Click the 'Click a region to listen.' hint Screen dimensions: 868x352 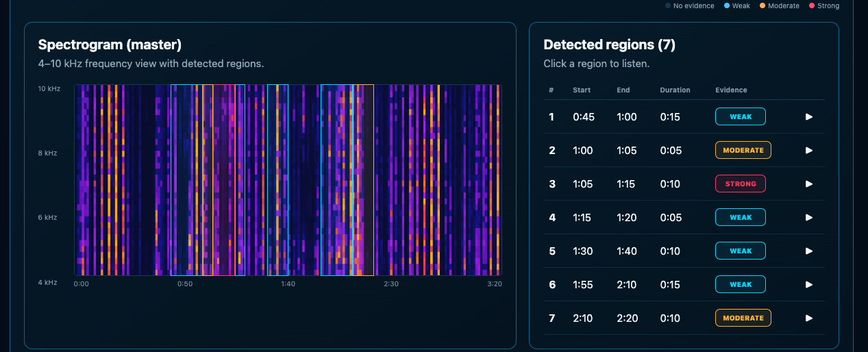point(596,64)
